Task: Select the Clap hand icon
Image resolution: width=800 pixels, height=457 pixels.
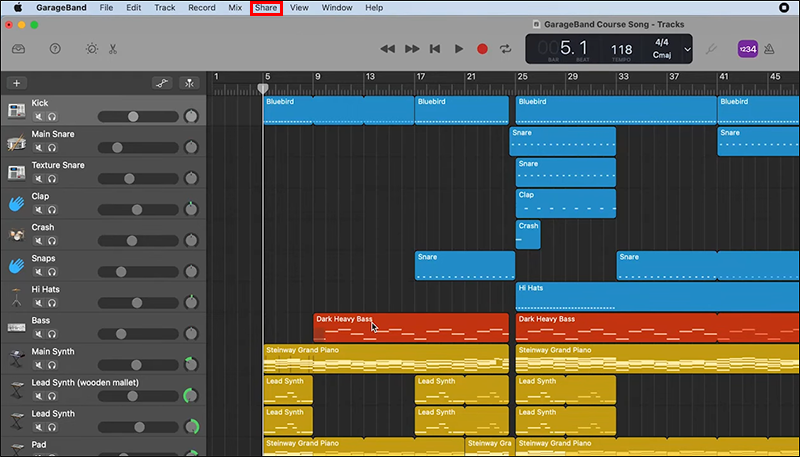Action: [x=16, y=204]
